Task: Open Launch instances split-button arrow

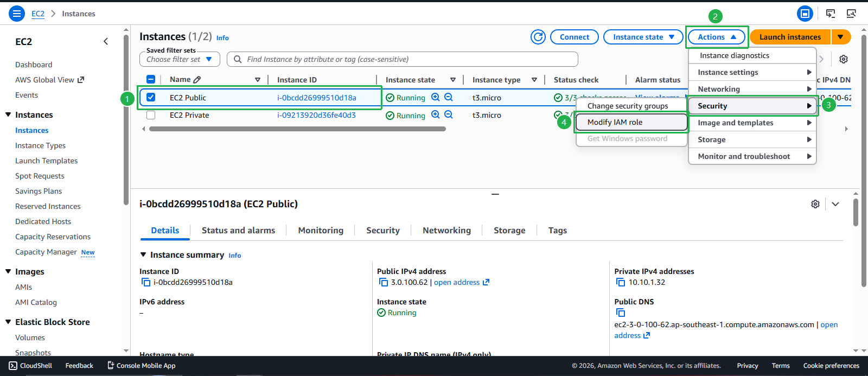Action: 840,37
